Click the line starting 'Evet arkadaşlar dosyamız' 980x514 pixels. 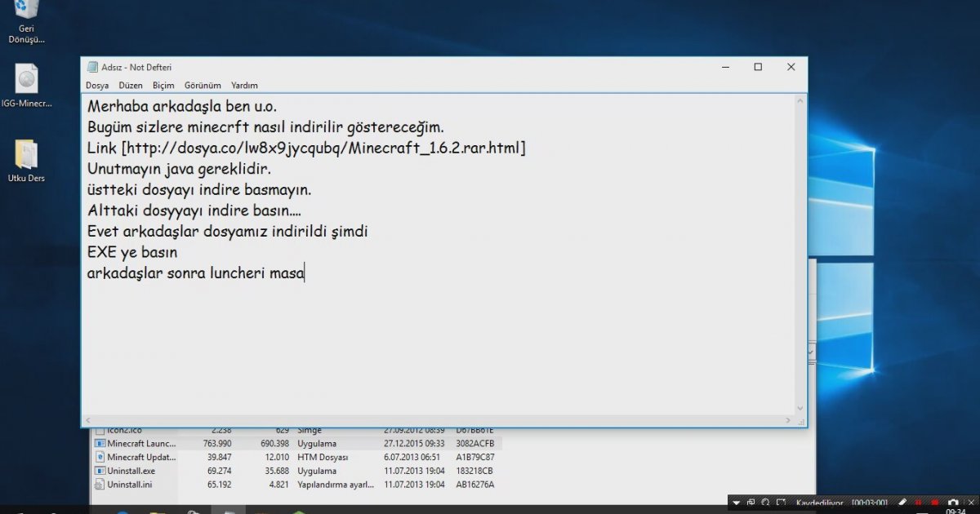tap(228, 232)
